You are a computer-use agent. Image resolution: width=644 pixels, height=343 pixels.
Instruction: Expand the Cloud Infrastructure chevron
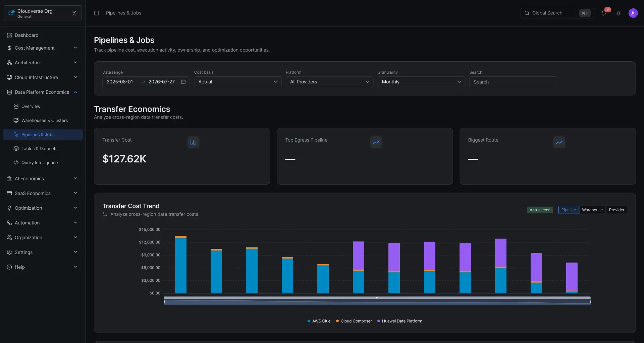[75, 77]
